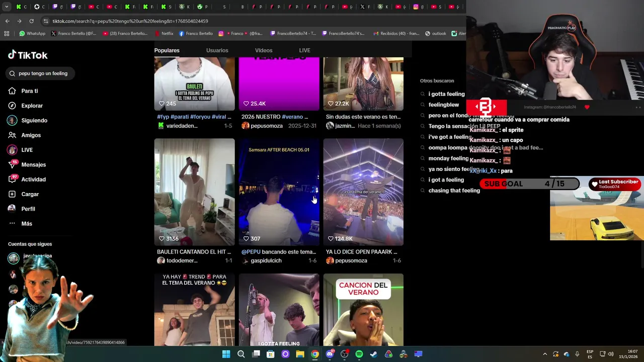Open tododemer... profile link
Image resolution: width=644 pixels, height=362 pixels.
[182, 260]
